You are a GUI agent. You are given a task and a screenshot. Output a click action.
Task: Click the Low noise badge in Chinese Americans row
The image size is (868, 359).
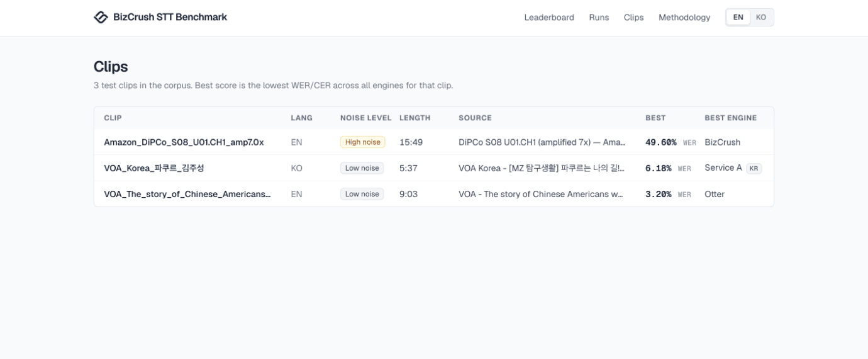(x=362, y=194)
